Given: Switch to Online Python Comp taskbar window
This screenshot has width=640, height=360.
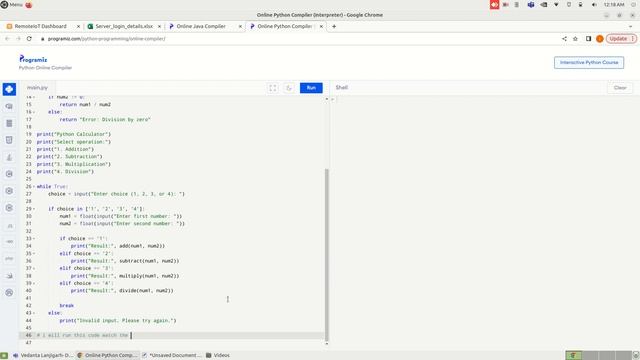Looking at the screenshot, I should (x=108, y=356).
